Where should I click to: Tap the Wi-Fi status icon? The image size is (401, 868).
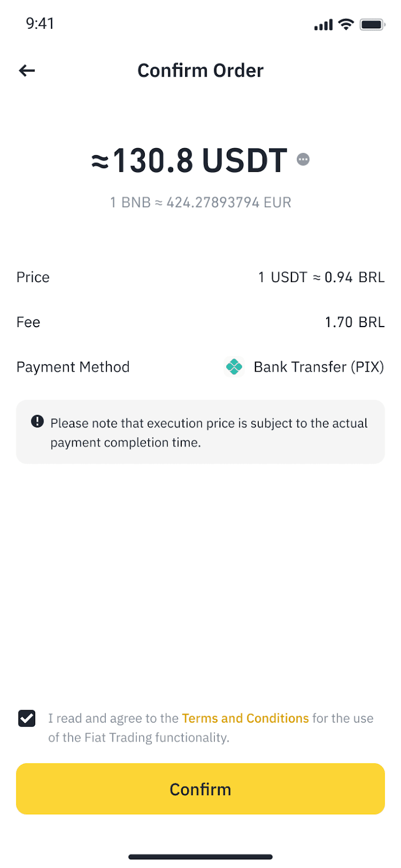(346, 24)
